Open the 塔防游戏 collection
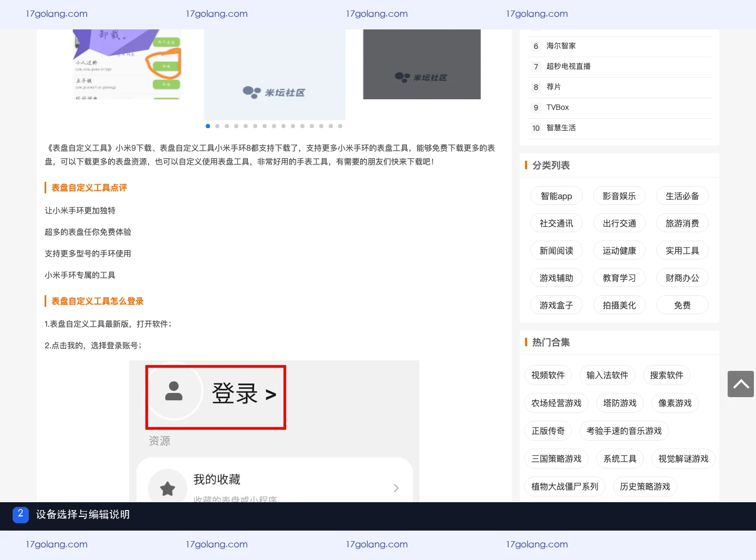This screenshot has width=756, height=560. pos(620,403)
